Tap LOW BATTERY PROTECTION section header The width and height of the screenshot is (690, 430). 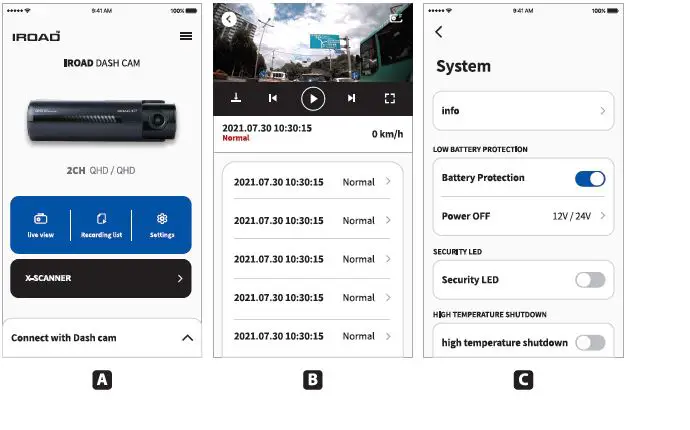point(480,149)
